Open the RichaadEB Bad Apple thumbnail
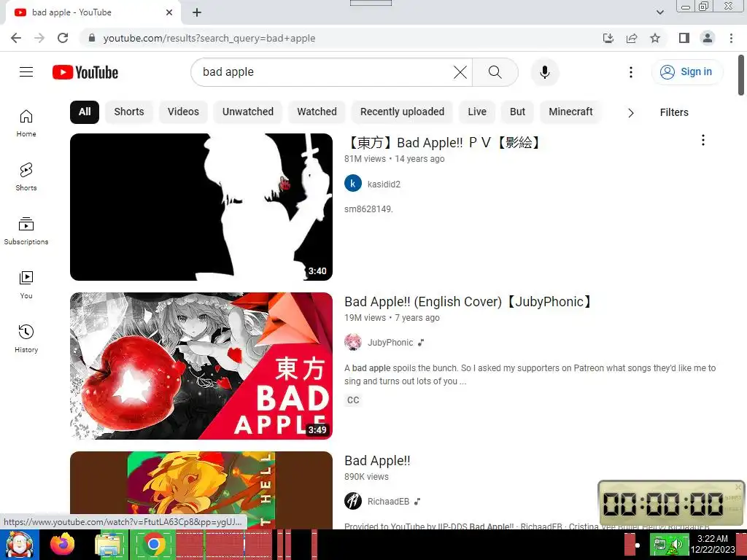Viewport: 747px width, 560px height. (x=201, y=490)
